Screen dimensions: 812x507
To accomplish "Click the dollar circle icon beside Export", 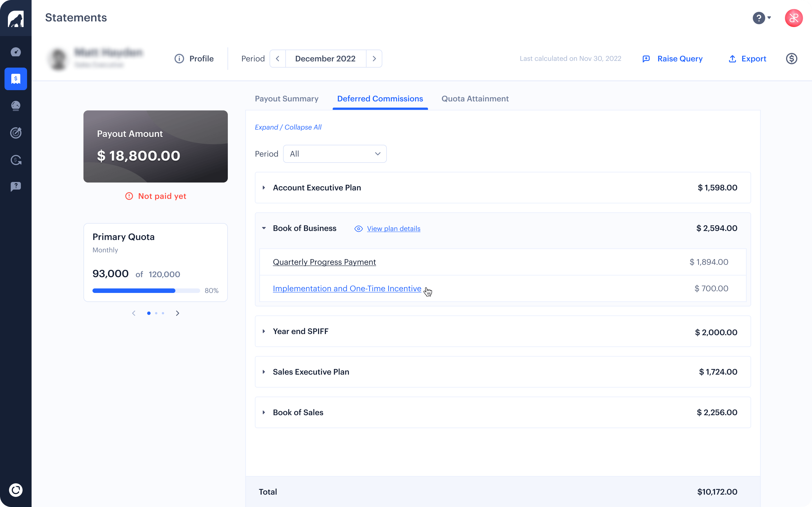I will (x=791, y=59).
